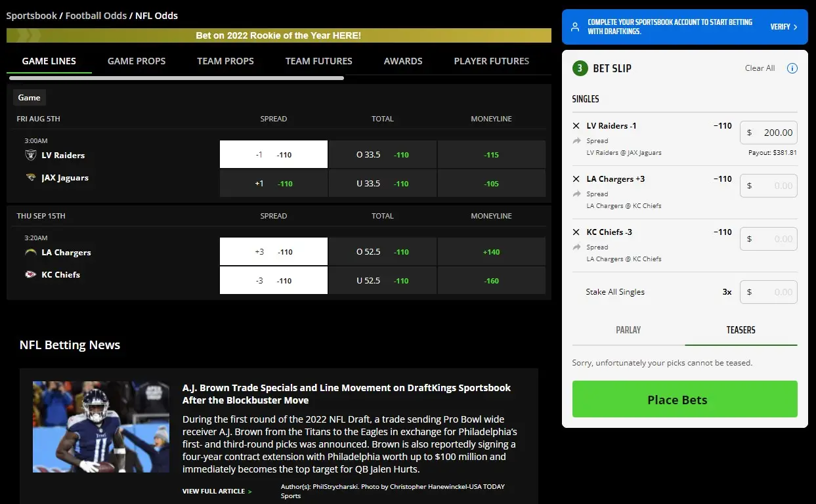
Task: Click the Place Bets button
Action: [685, 399]
